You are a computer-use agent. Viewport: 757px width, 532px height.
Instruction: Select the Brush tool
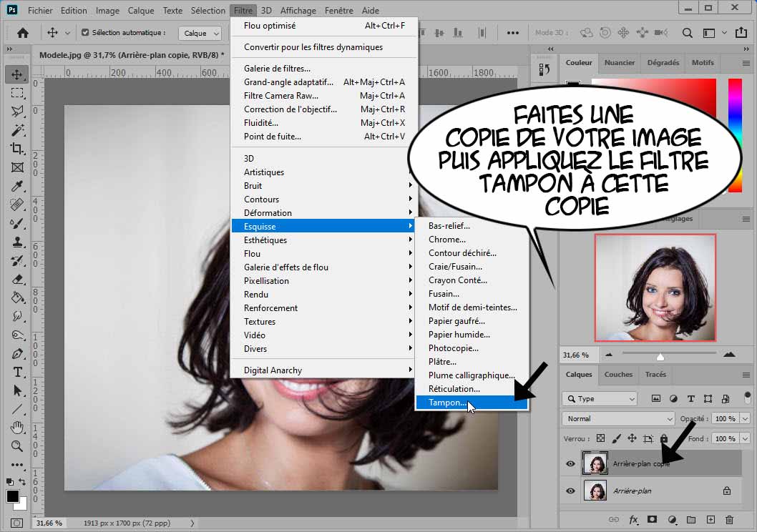17,223
